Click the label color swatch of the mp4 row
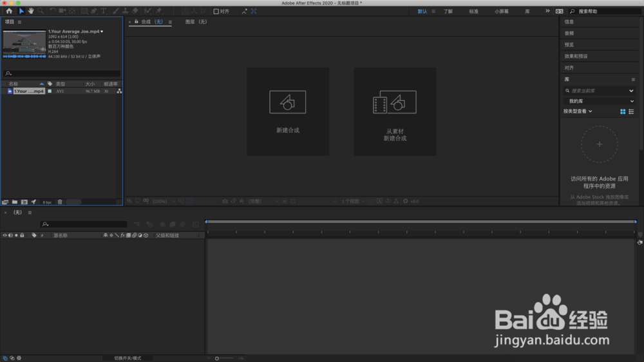 pyautogui.click(x=50, y=91)
